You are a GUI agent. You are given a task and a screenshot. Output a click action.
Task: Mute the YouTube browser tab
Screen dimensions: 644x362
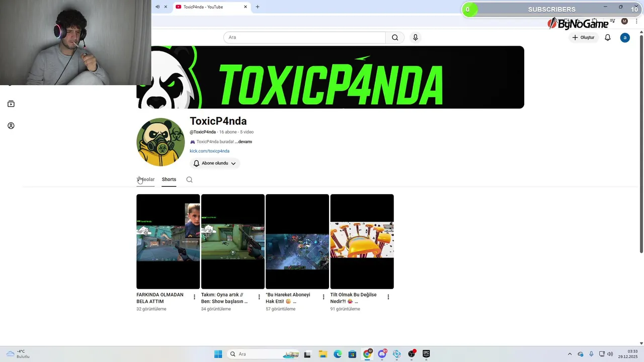click(157, 7)
